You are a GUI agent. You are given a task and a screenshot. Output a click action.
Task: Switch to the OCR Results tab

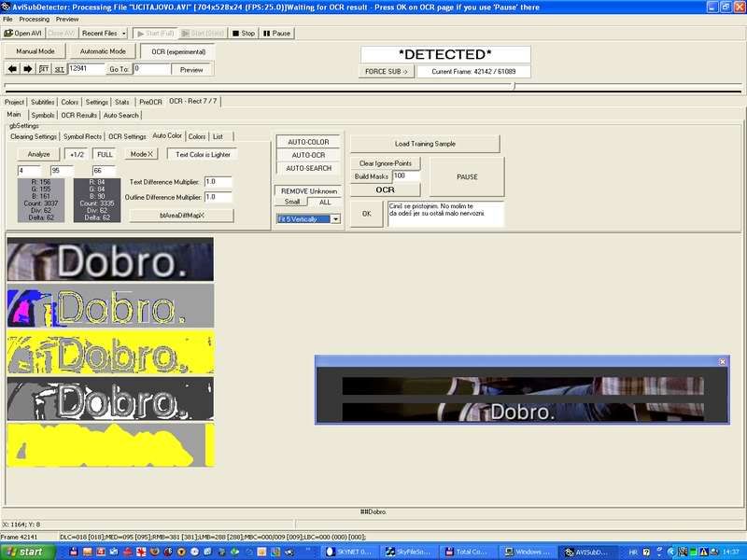tap(79, 116)
